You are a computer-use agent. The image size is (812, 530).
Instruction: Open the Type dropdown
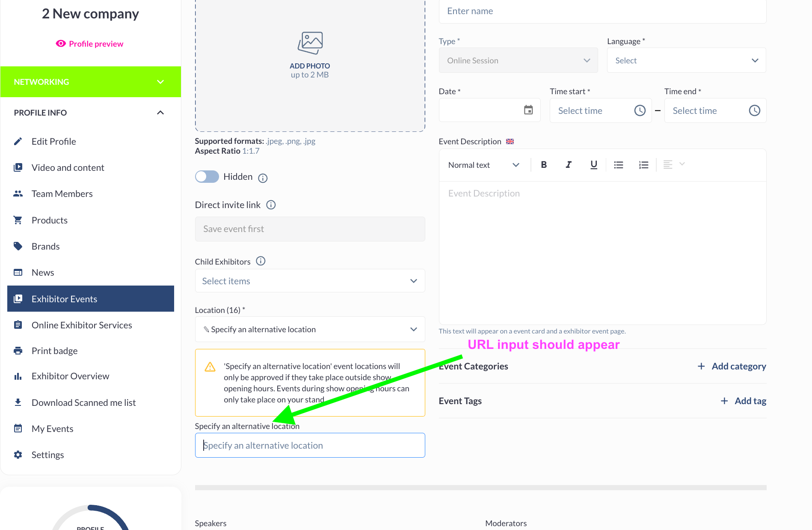tap(519, 60)
